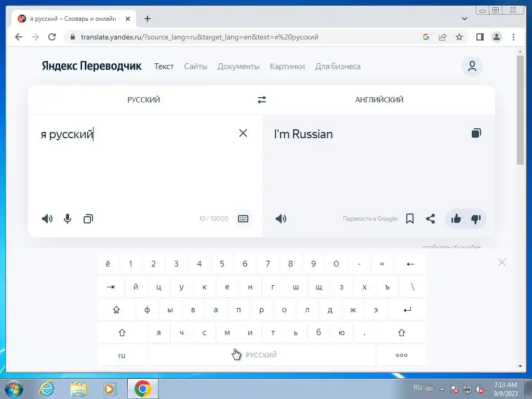The width and height of the screenshot is (532, 399).
Task: Open the volume icon in system tray
Action: click(x=480, y=389)
